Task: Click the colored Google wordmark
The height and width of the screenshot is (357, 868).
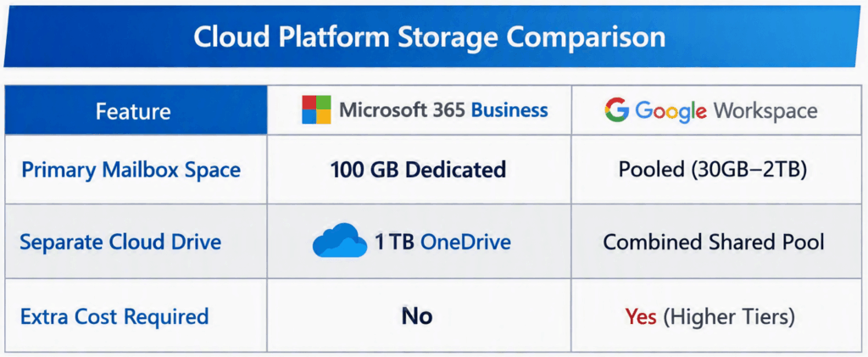Action: 671,111
